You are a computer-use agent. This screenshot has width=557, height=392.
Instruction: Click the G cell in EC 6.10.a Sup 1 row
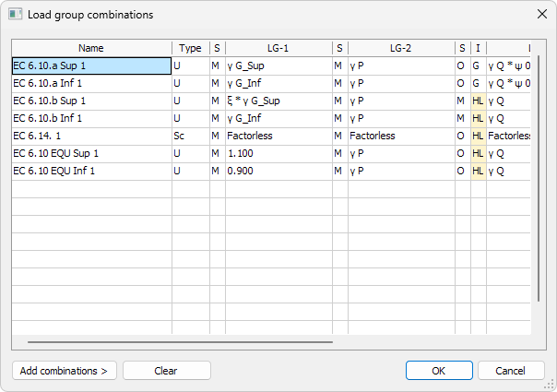(479, 65)
